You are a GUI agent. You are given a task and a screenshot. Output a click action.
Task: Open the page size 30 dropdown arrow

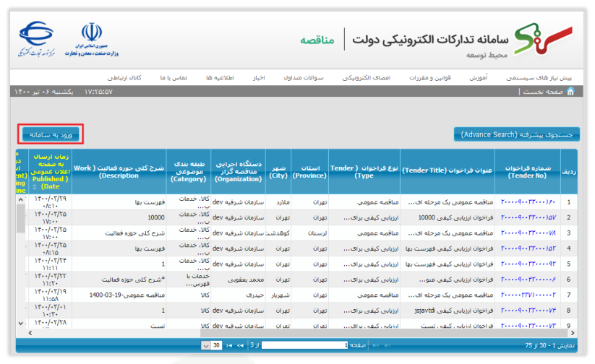205,345
